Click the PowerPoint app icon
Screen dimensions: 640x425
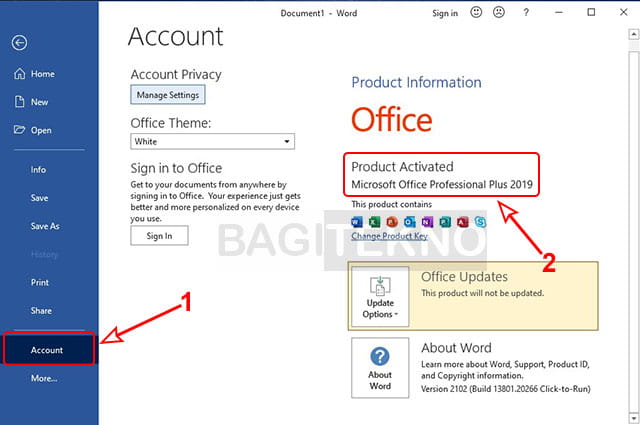point(392,222)
